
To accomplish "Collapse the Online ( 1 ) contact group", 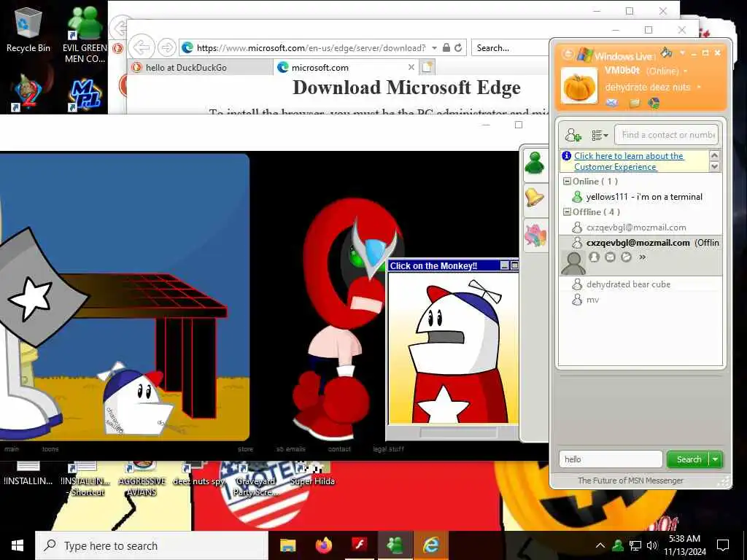I will coord(567,182).
